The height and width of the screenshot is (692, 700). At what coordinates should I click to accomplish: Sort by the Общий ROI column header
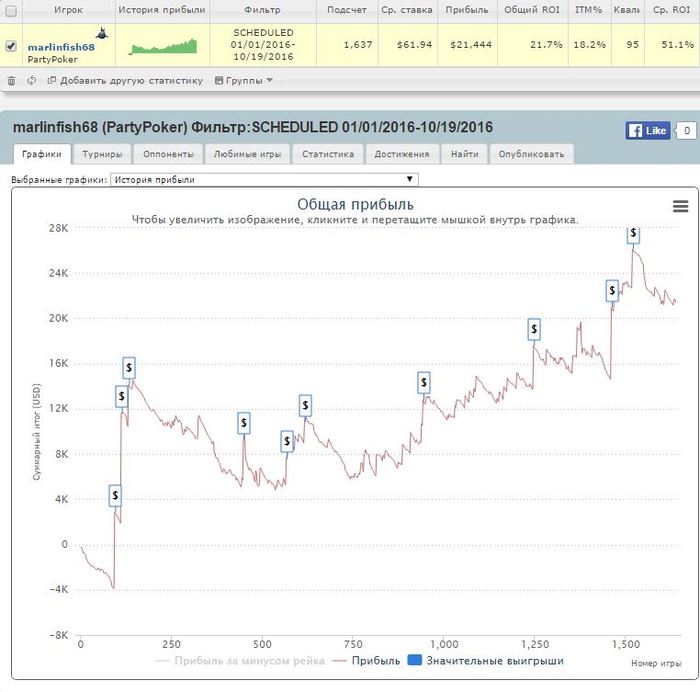click(x=532, y=10)
